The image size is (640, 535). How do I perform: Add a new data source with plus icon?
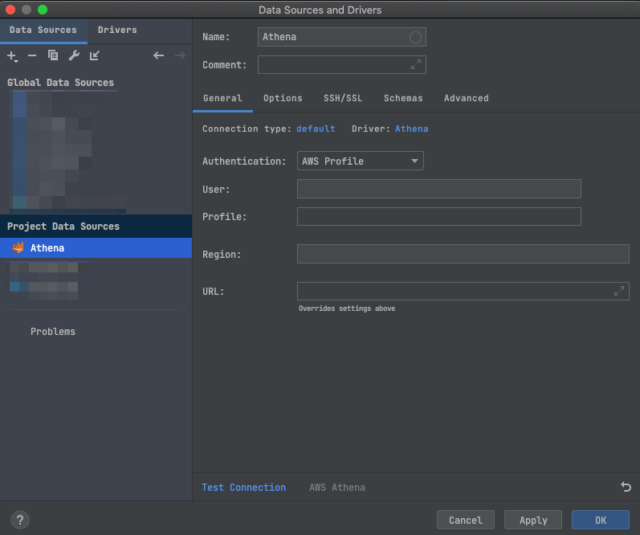tap(12, 56)
